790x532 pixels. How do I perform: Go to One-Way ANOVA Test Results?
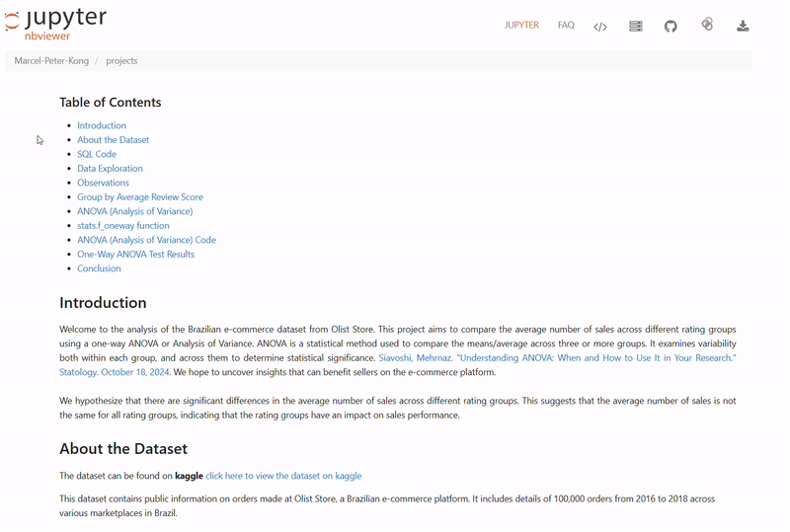click(135, 255)
